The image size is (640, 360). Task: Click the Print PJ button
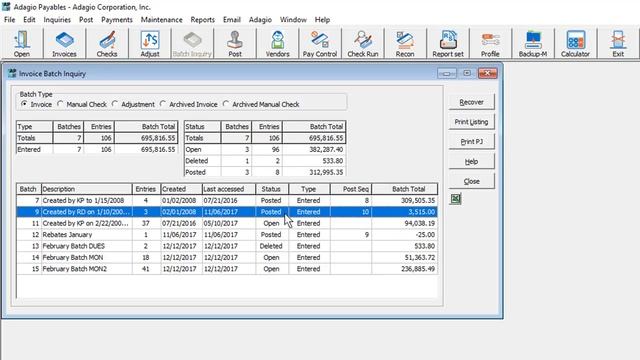click(x=471, y=142)
